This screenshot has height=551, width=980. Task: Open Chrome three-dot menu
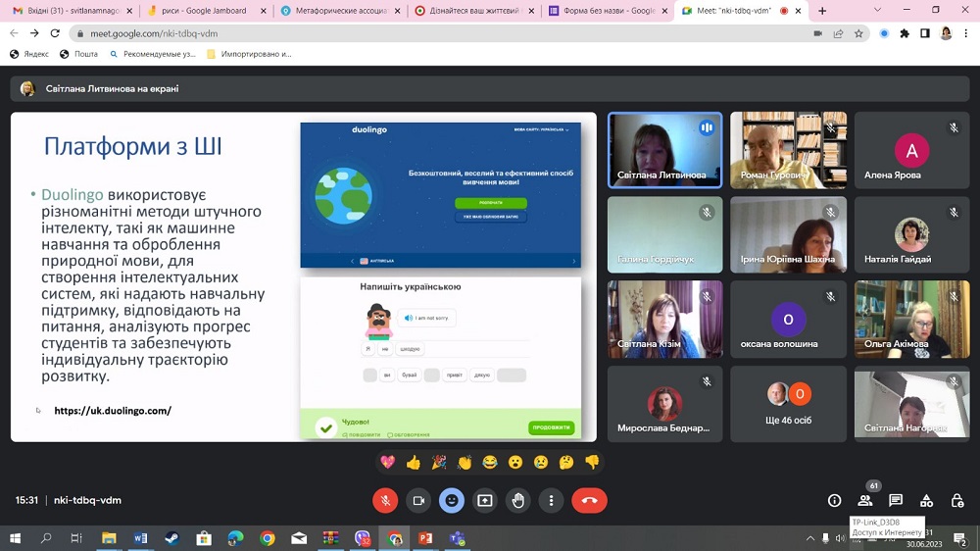pos(966,33)
